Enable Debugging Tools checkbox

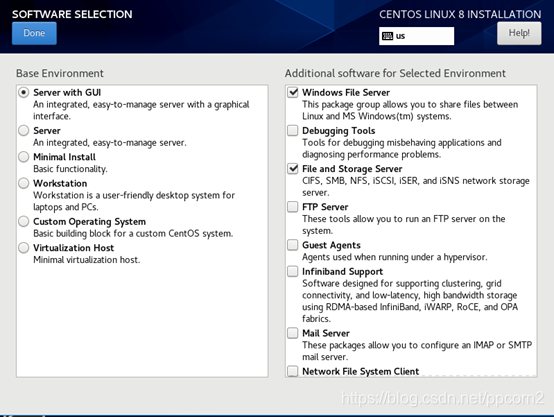click(293, 131)
